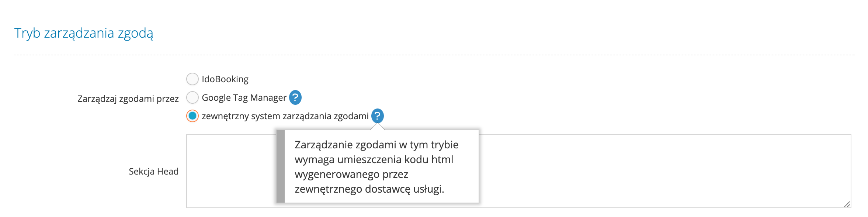Choose Google Tag Manager as consent manager
Screen dimensions: 868x217
click(x=192, y=97)
